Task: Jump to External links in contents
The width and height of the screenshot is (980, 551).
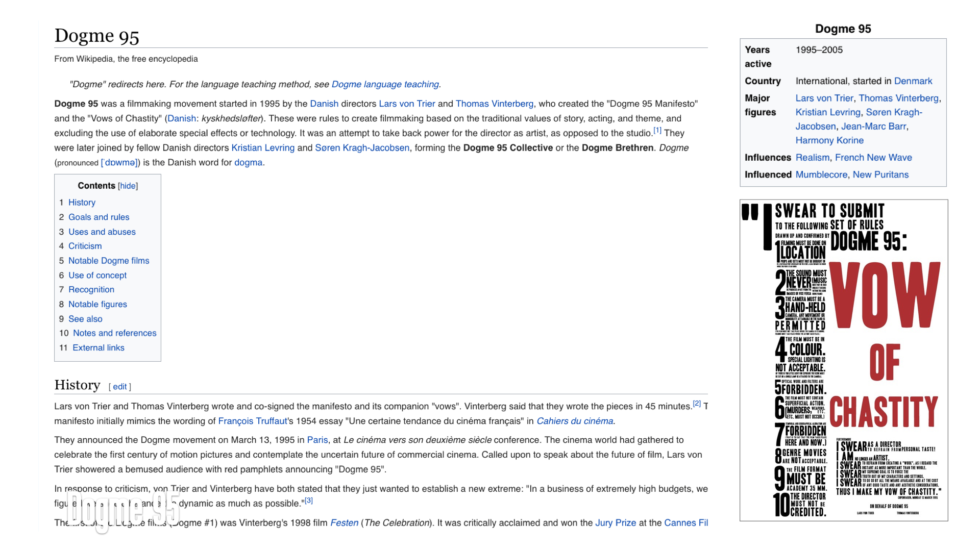Action: click(x=98, y=348)
